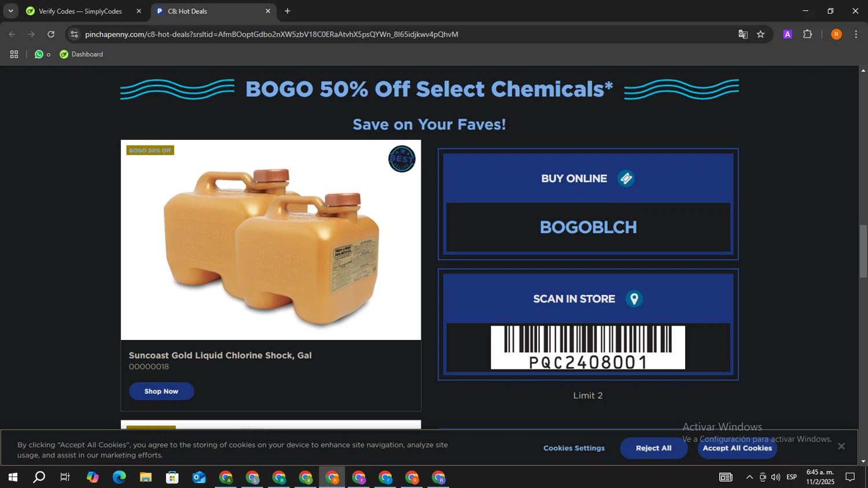Open Microsoft Edge from the taskbar
868x488 pixels.
(119, 478)
